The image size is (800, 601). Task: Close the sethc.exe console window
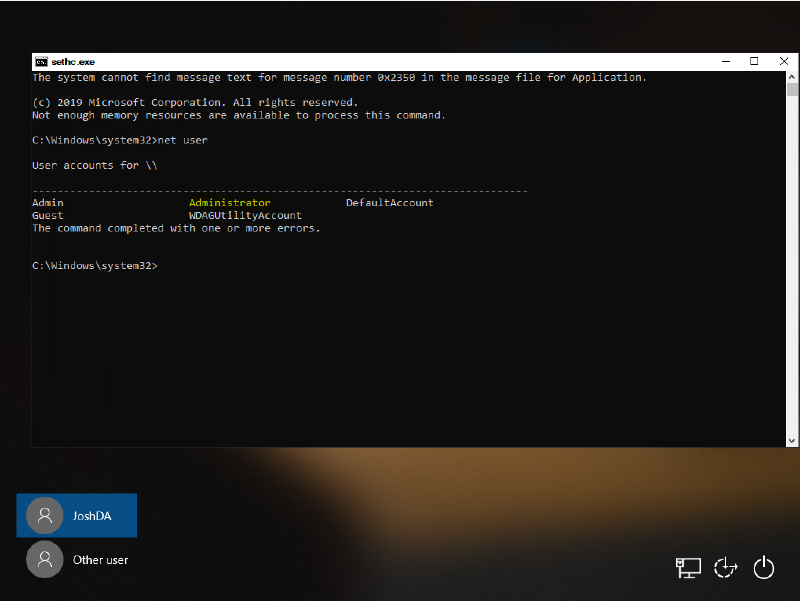pyautogui.click(x=782, y=61)
